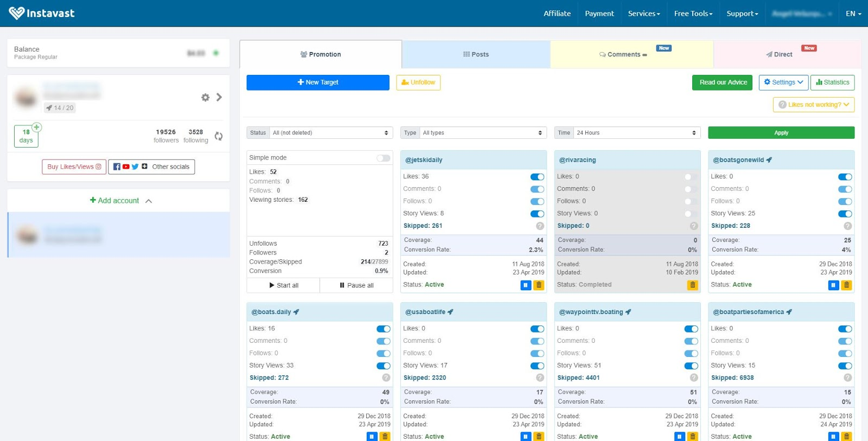The width and height of the screenshot is (868, 441).
Task: Click Start all targets
Action: tap(283, 285)
